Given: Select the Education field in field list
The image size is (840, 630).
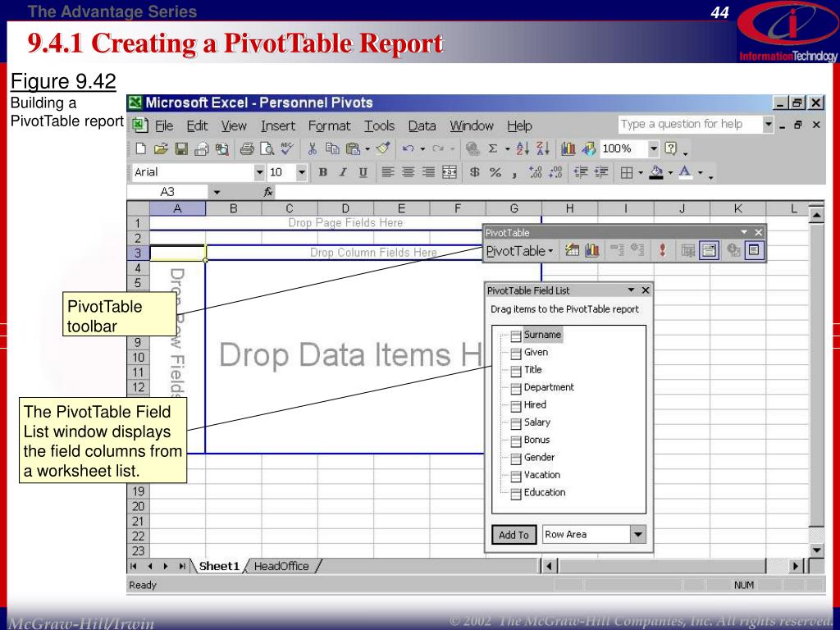Looking at the screenshot, I should 545,492.
